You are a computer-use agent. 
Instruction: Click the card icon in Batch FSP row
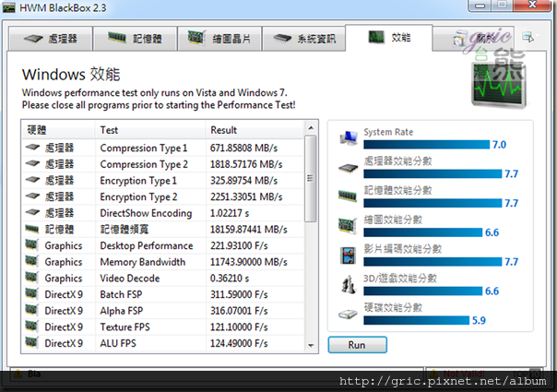tap(32, 293)
